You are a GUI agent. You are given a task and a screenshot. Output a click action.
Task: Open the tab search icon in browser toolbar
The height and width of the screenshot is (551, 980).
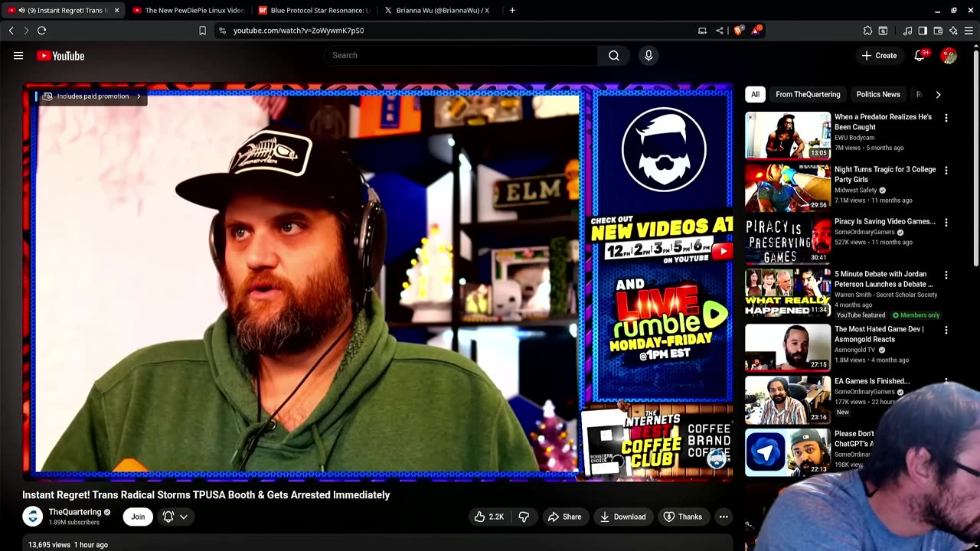click(x=883, y=31)
